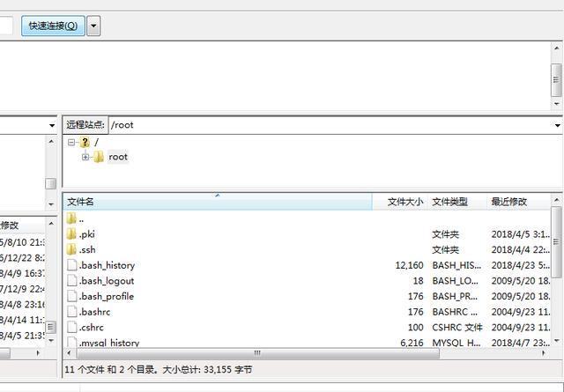Click the remote file list scroll down arrow
This screenshot has width=564, height=392.
pyautogui.click(x=556, y=341)
